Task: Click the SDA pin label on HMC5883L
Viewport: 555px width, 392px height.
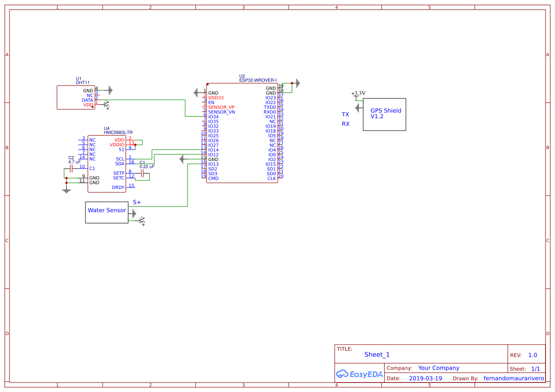Action: point(120,164)
